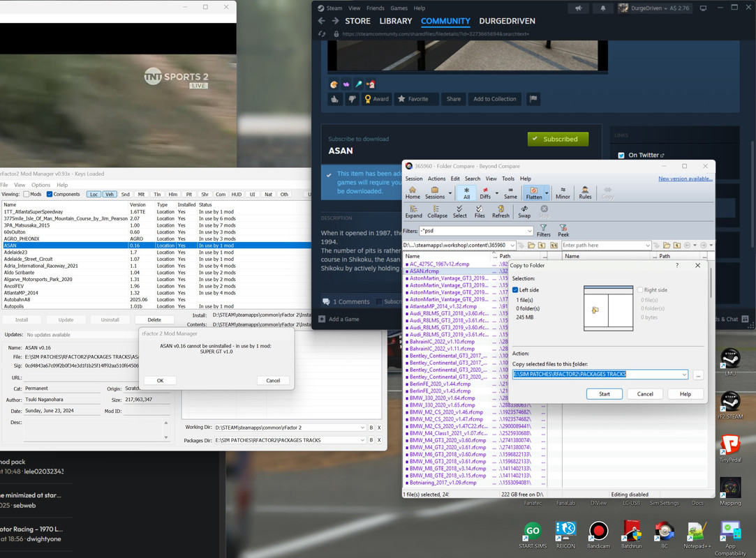
Task: Show Same files in Beyond Compare
Action: pyautogui.click(x=510, y=193)
